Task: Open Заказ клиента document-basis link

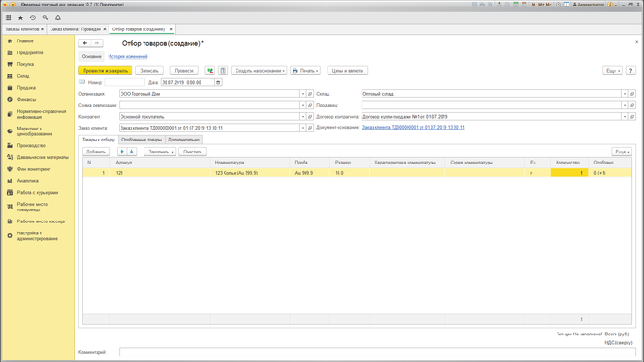Action: pyautogui.click(x=413, y=128)
